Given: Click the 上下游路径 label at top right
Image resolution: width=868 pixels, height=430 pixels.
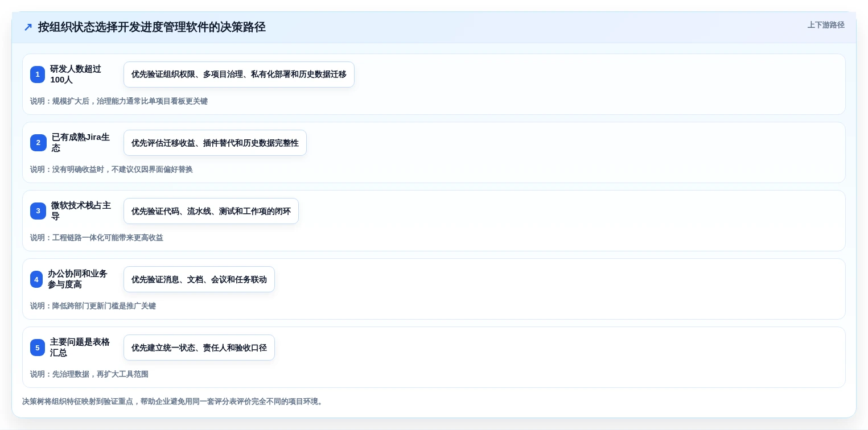Looking at the screenshot, I should click(x=826, y=25).
